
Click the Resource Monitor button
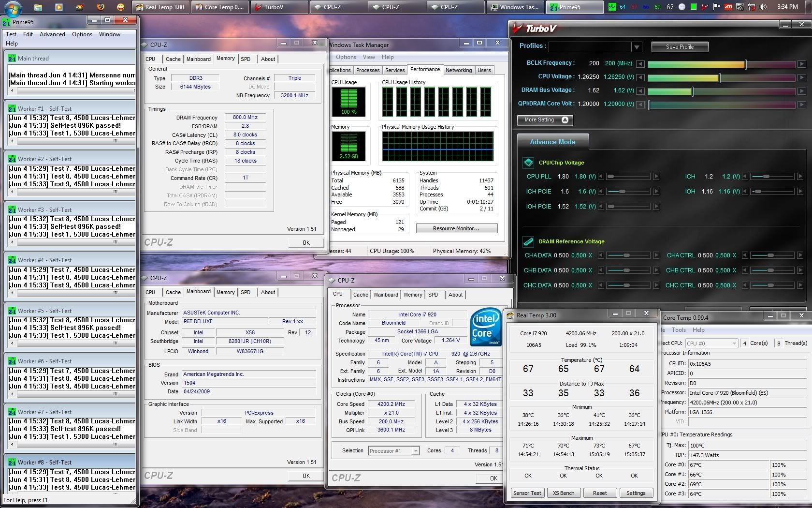point(456,228)
